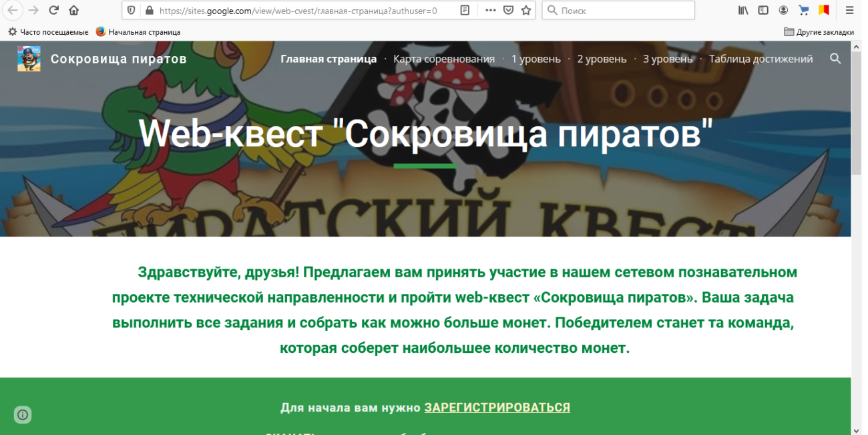Click the heading 'Web-квест "Сокровища пиратов"'

426,134
